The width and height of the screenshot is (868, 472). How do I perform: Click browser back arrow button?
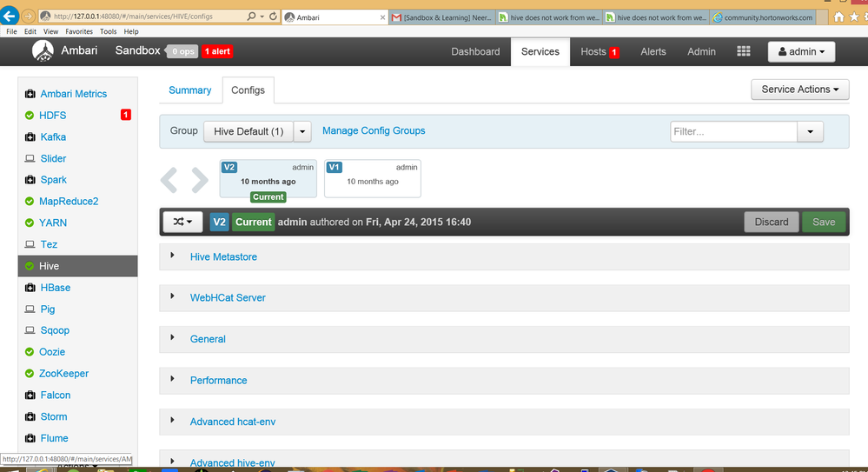[x=10, y=16]
